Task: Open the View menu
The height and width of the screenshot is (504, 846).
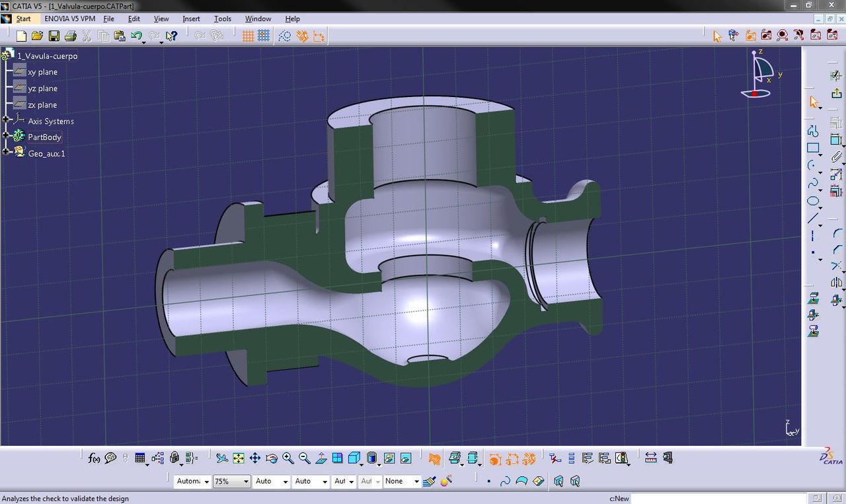Action: point(161,18)
